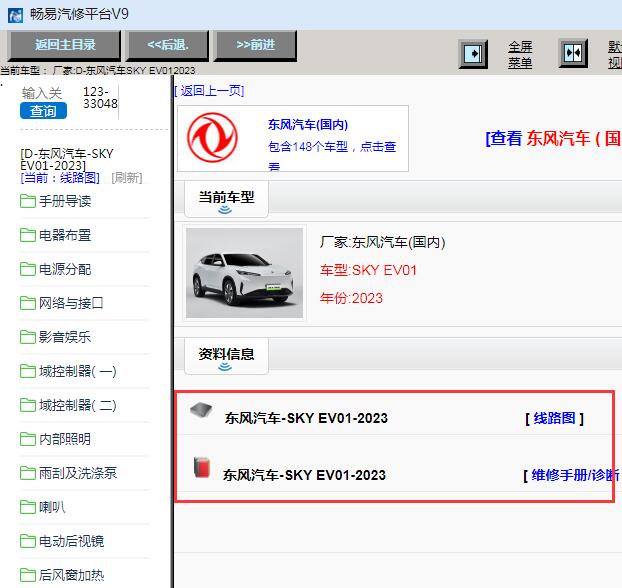The height and width of the screenshot is (588, 622).
Task: Open the 后风窗加热 folder
Action: (62, 575)
